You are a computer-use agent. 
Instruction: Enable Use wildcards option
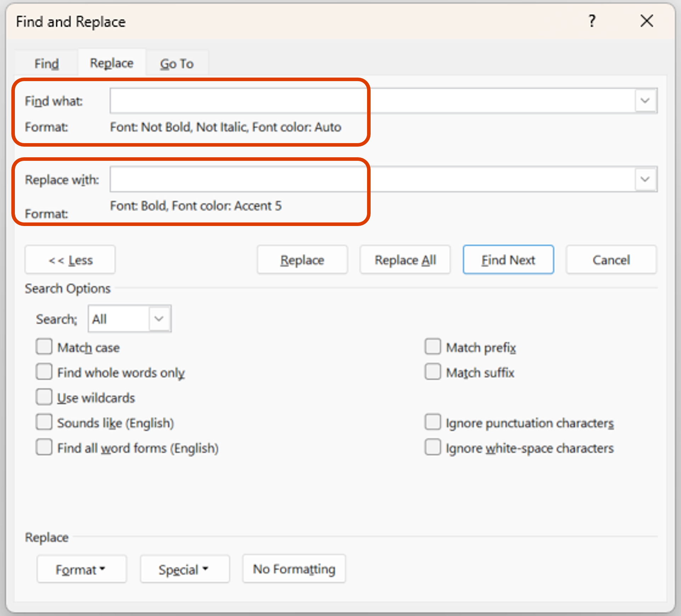(x=44, y=397)
